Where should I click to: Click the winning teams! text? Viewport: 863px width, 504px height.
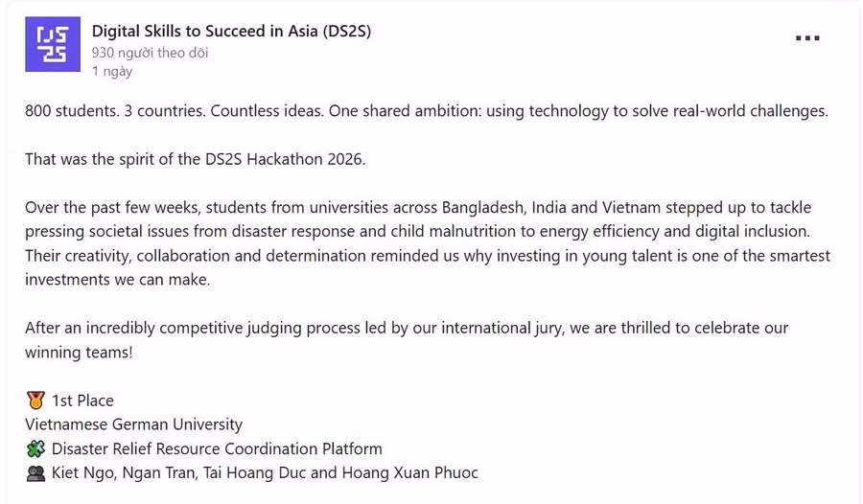(79, 353)
